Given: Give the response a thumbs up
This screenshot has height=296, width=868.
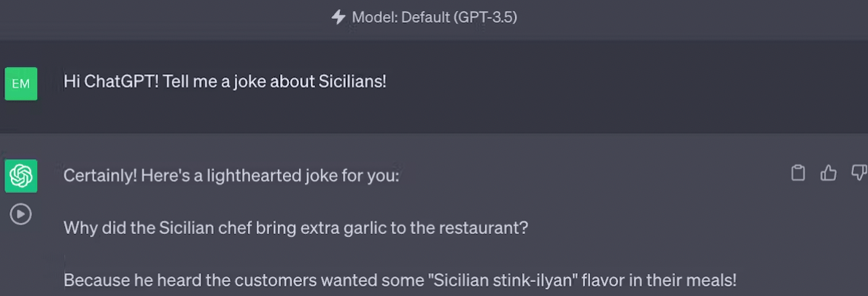Looking at the screenshot, I should point(828,174).
